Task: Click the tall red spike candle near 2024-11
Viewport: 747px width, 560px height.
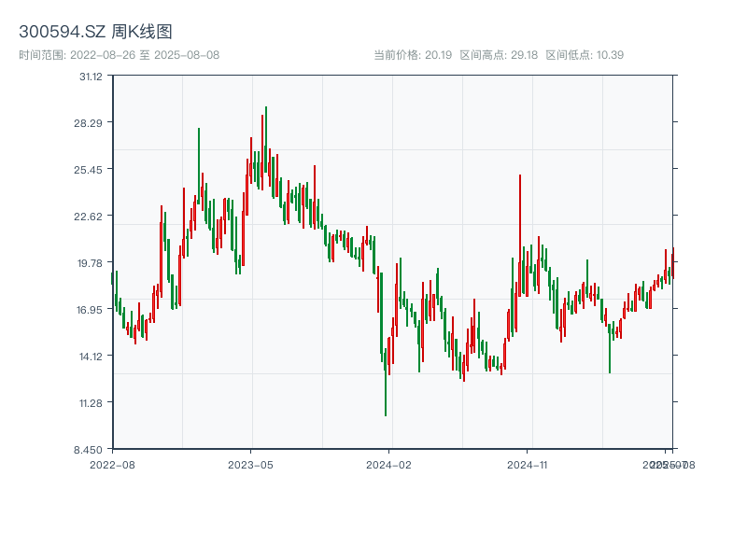Action: [x=520, y=235]
